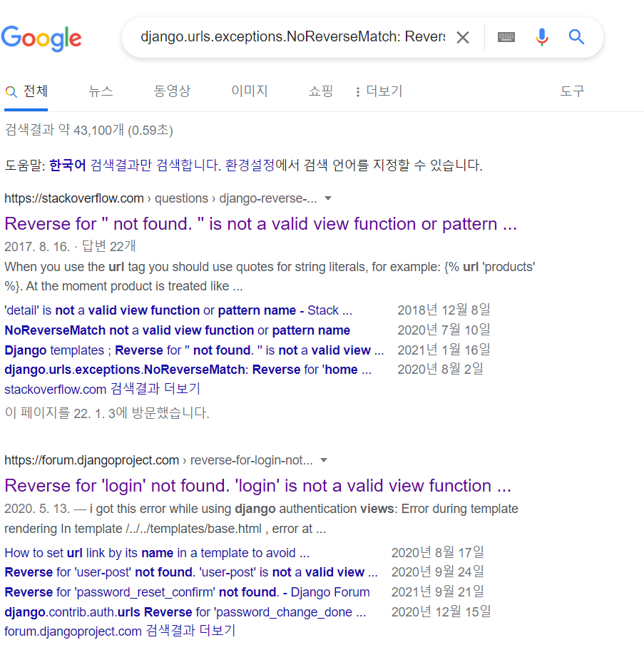Click the date 2020년 7월 10일
644x645 pixels.
444,330
